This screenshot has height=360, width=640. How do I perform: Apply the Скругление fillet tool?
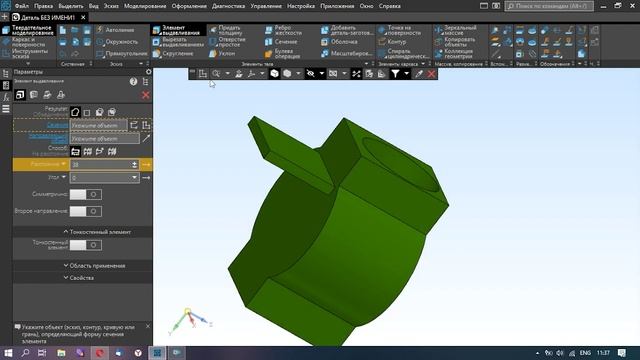click(173, 53)
